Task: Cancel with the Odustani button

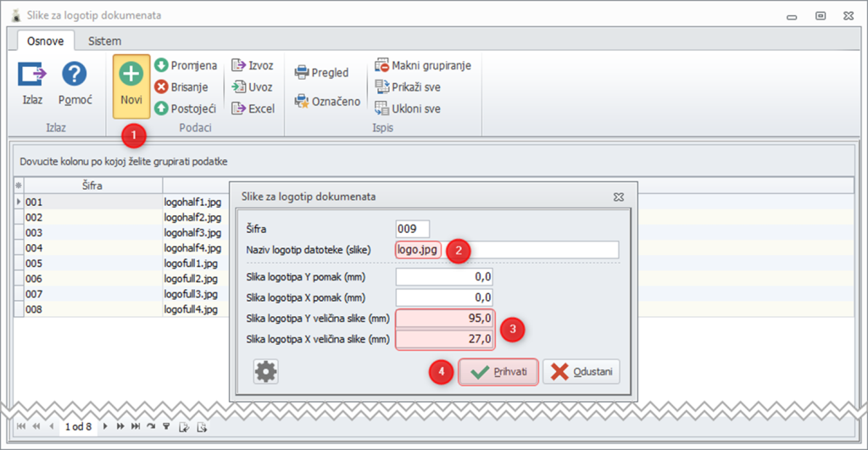Action: [581, 372]
